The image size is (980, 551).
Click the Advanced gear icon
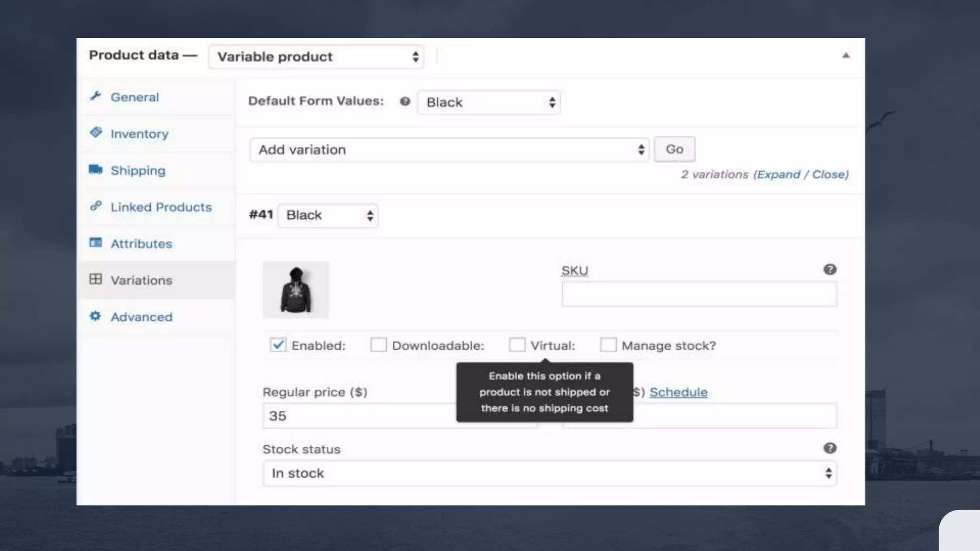96,316
